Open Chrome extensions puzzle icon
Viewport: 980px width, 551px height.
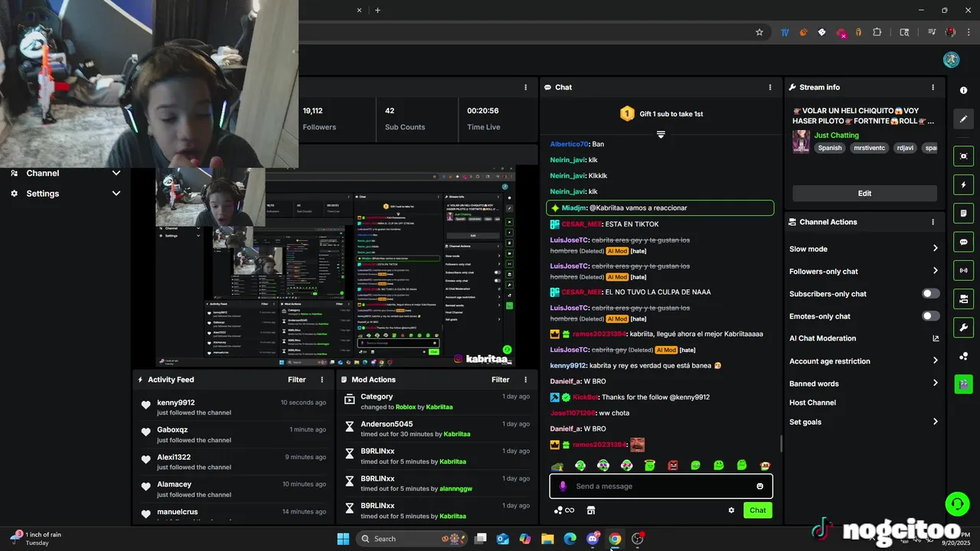click(877, 32)
